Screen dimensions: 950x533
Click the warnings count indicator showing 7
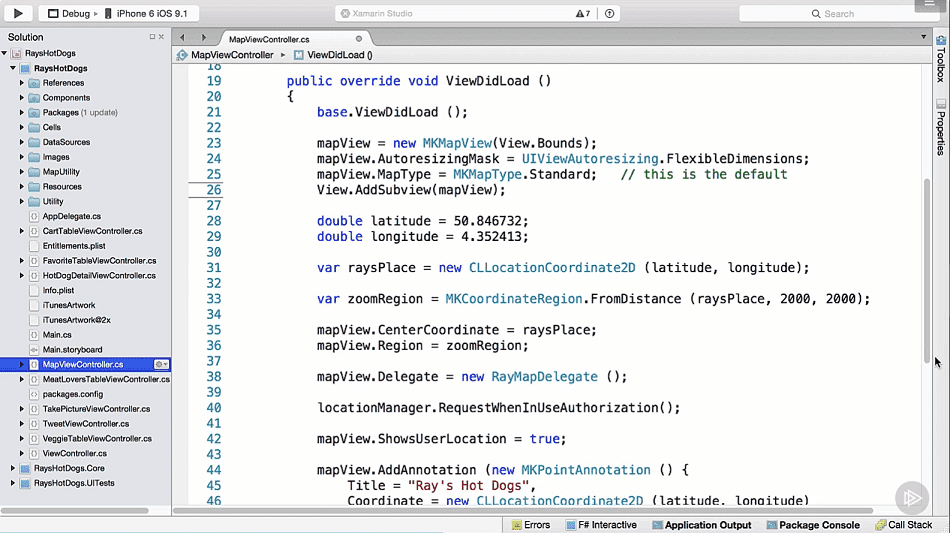tap(583, 13)
